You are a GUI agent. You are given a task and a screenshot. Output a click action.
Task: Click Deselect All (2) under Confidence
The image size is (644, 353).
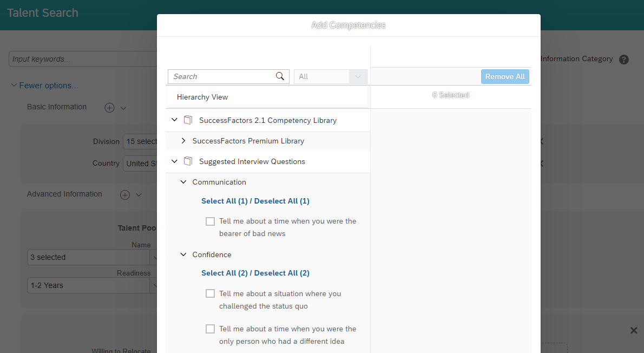[282, 273]
